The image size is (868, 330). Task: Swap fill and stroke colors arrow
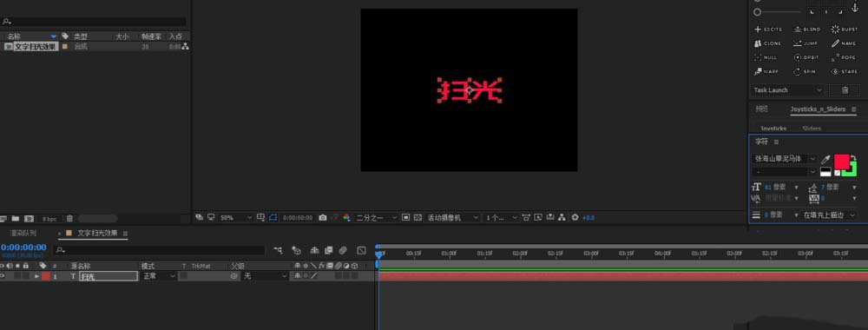pos(853,158)
